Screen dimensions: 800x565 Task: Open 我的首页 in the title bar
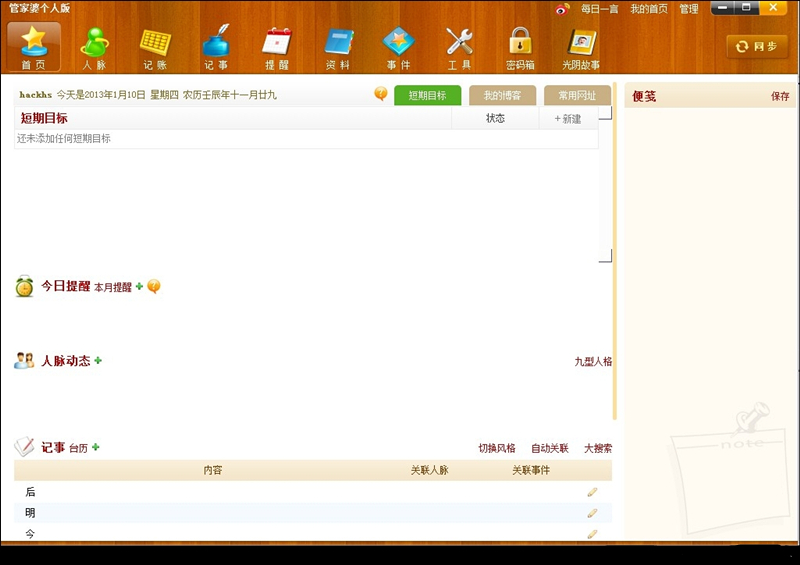click(x=649, y=9)
